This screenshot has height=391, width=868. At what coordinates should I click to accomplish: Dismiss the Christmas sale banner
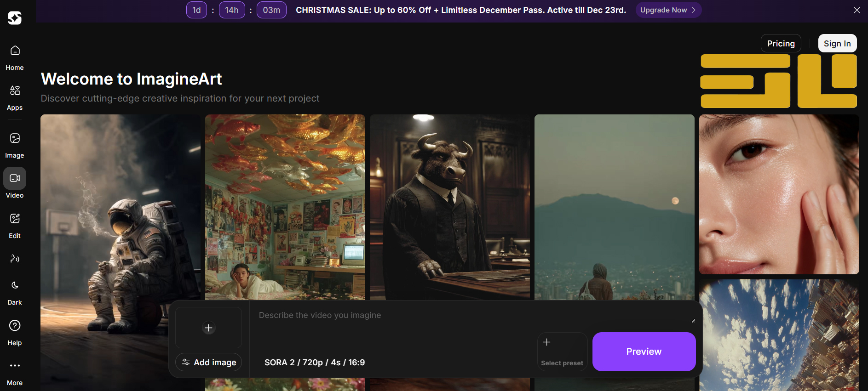coord(857,10)
